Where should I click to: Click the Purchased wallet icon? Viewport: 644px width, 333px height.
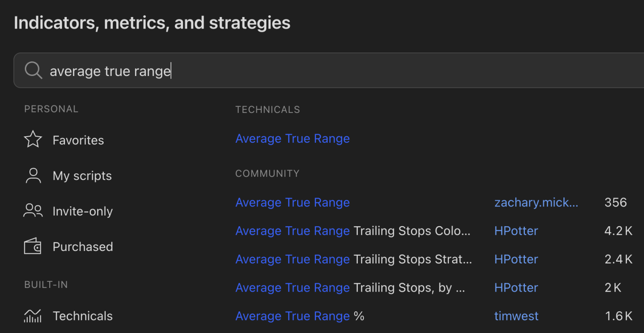click(x=33, y=246)
